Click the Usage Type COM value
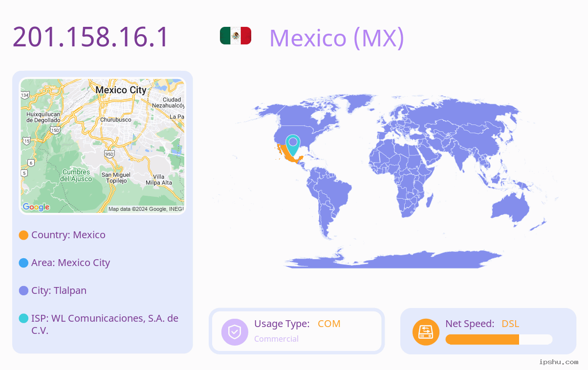 (x=329, y=324)
